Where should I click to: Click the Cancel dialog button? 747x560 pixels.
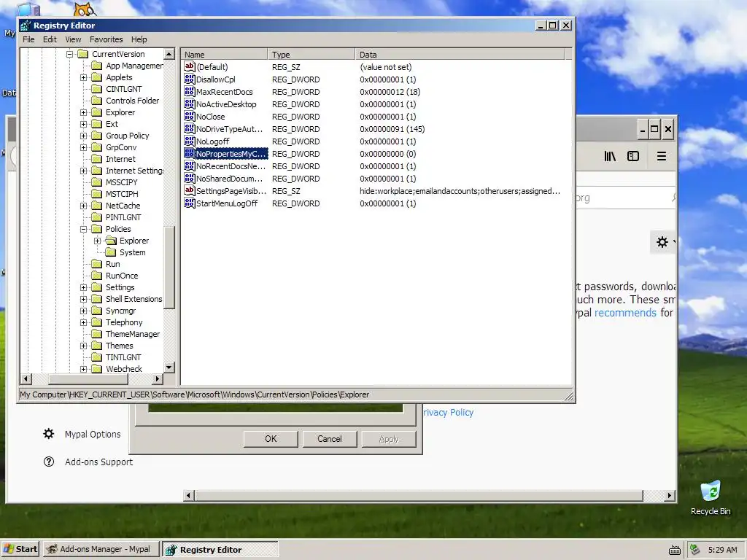click(330, 439)
